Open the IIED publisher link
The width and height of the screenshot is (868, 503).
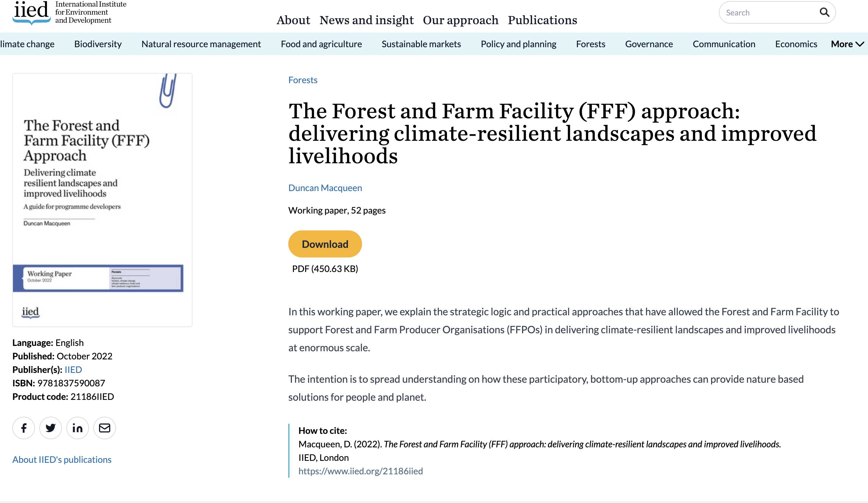point(73,370)
